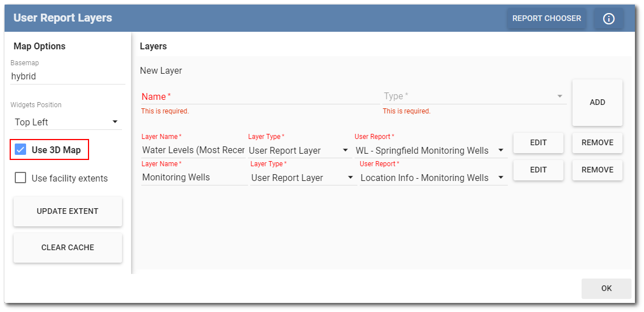Screen dimensions: 644x312
Task: Open the Report Chooser
Action: click(546, 19)
